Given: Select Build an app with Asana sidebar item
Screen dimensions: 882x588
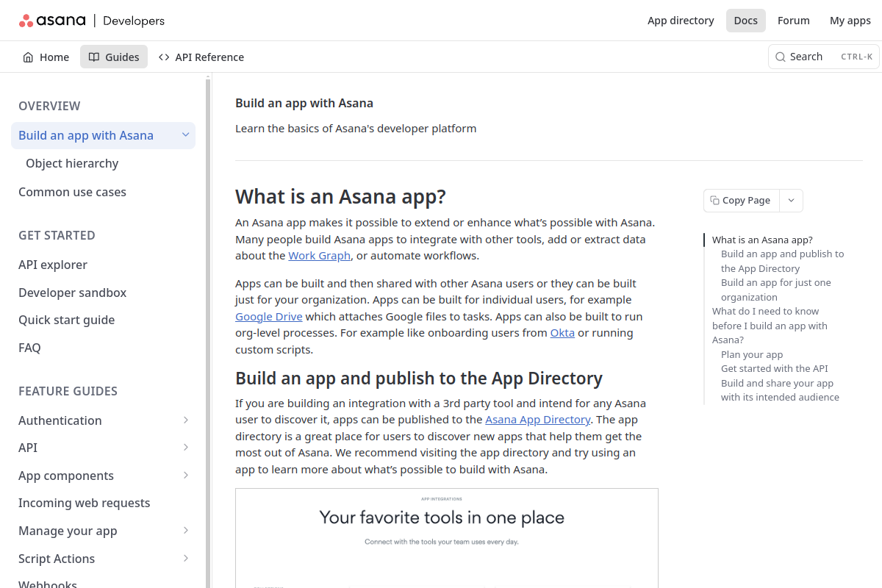Looking at the screenshot, I should coord(103,135).
